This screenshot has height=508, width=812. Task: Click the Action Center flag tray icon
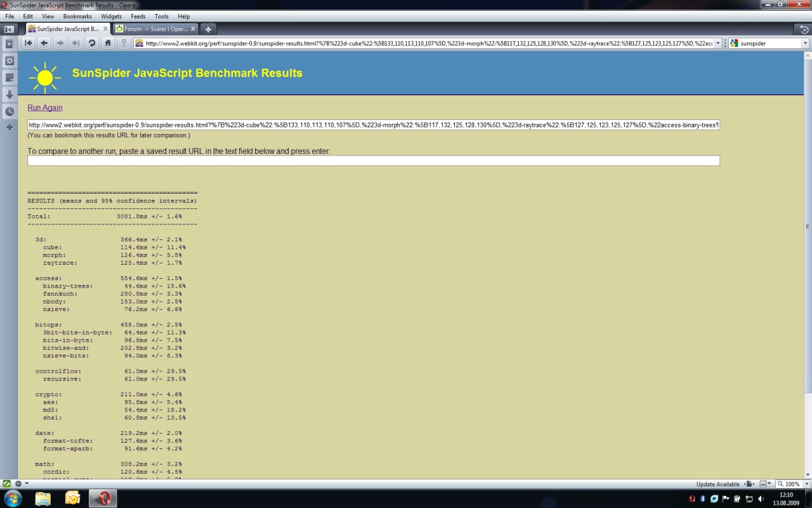[x=726, y=499]
